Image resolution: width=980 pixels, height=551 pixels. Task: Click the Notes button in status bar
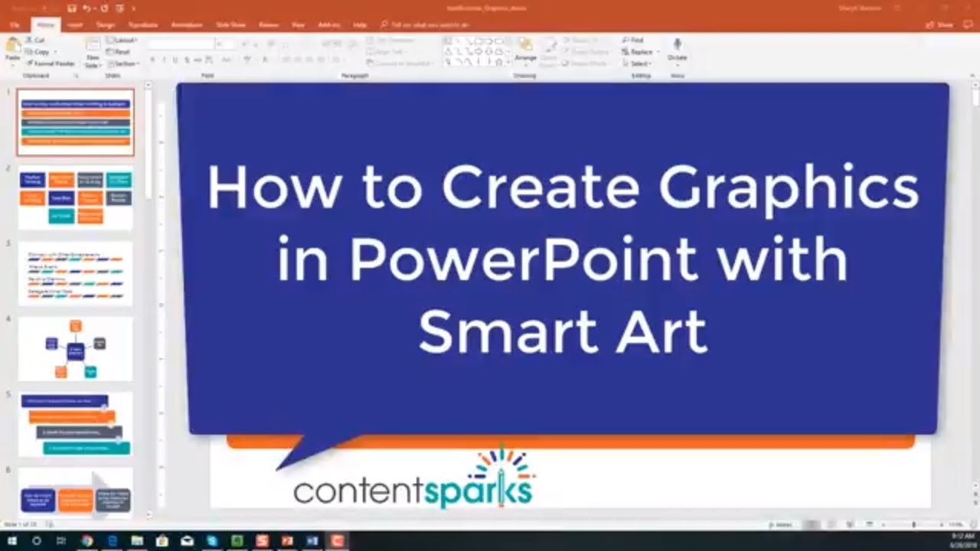[782, 525]
